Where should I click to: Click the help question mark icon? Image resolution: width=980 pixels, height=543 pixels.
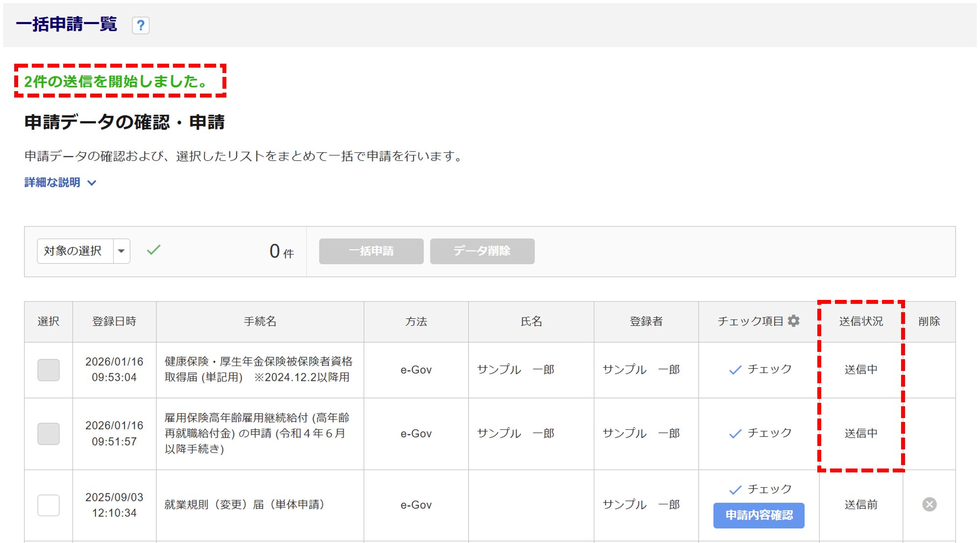click(141, 25)
